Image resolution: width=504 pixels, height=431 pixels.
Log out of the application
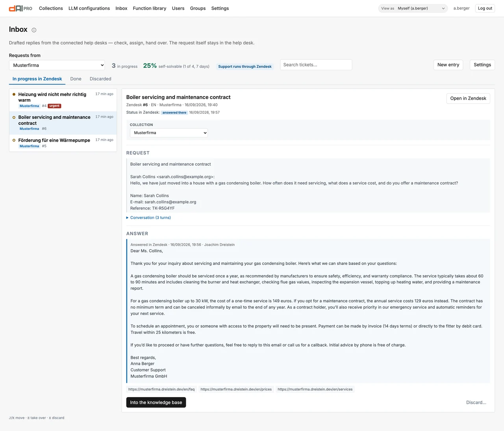pyautogui.click(x=485, y=8)
